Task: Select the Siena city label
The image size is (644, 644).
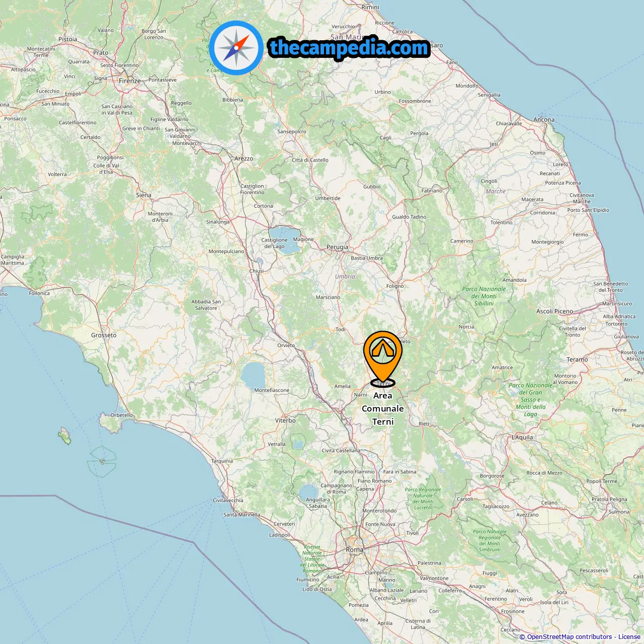Action: click(143, 195)
